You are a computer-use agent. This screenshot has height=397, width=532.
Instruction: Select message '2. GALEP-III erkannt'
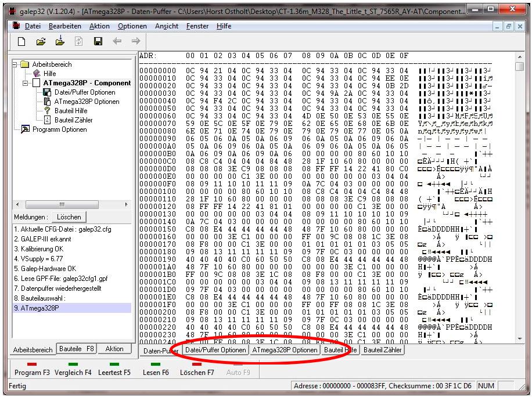coord(71,239)
